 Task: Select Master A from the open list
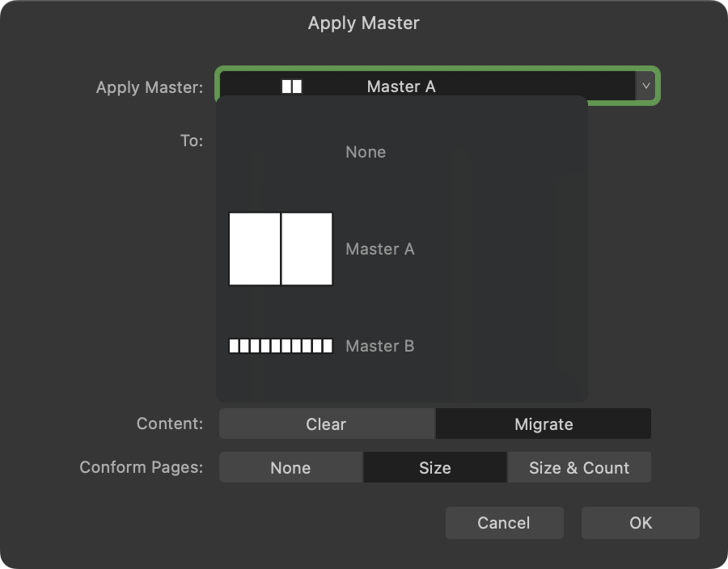(x=379, y=249)
